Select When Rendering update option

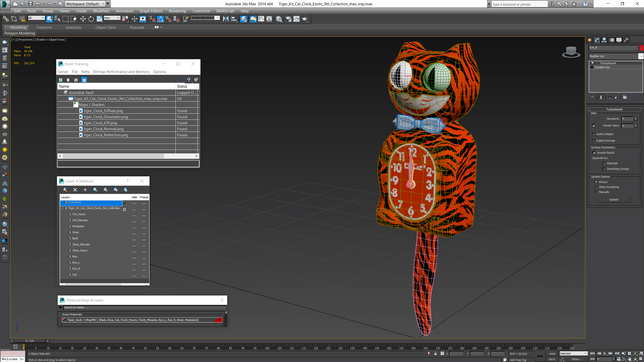596,187
